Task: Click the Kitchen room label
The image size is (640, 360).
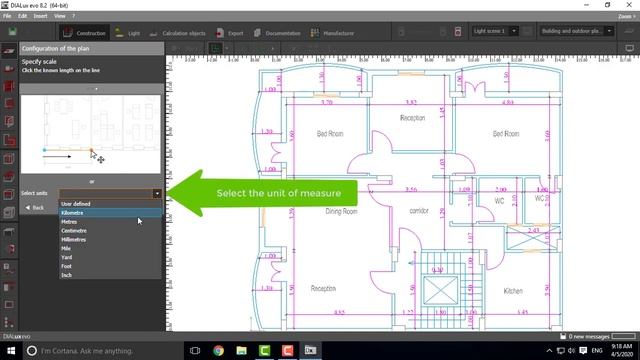Action: 513,291
